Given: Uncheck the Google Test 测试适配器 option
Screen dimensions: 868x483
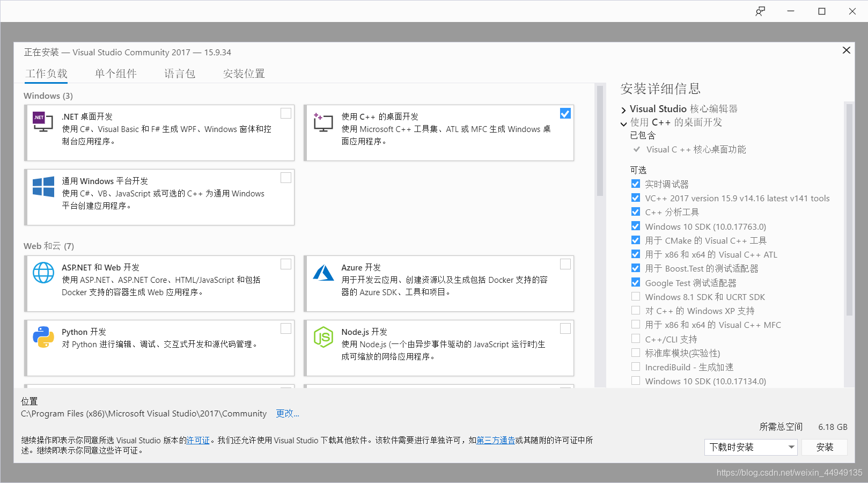Looking at the screenshot, I should 636,282.
